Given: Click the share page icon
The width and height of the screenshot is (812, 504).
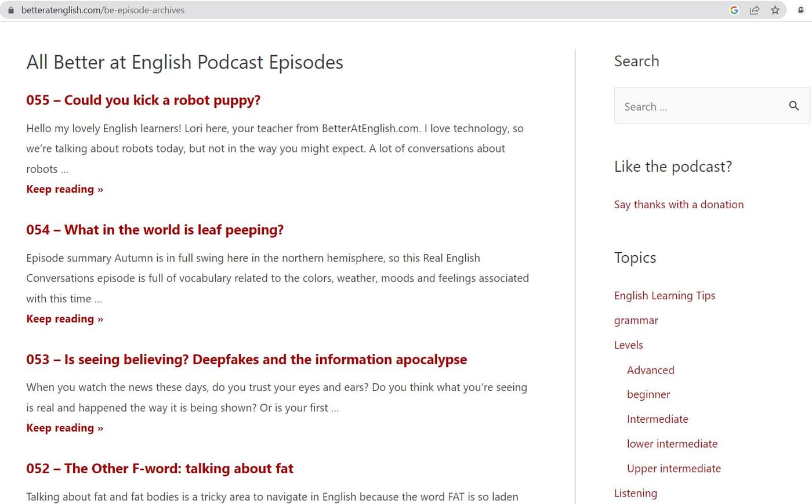Looking at the screenshot, I should tap(755, 10).
